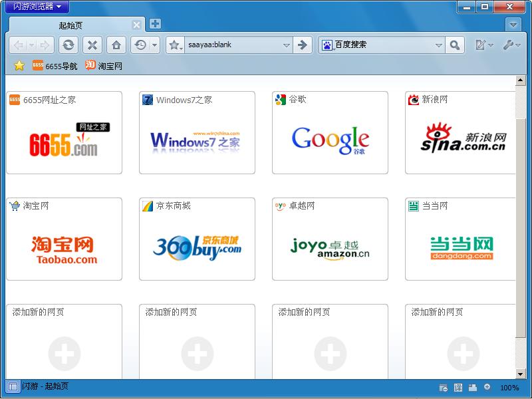Click the 闪游 - 起始页 status text
The image size is (532, 399).
pyautogui.click(x=45, y=386)
